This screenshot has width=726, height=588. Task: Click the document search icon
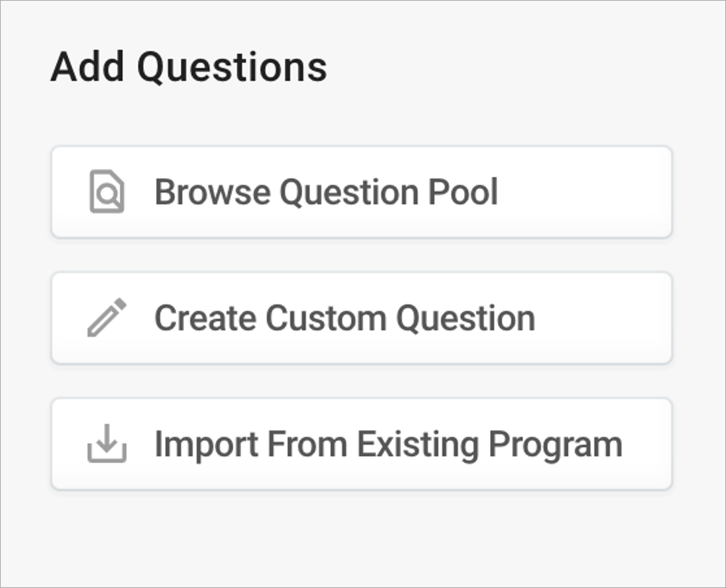pyautogui.click(x=107, y=191)
